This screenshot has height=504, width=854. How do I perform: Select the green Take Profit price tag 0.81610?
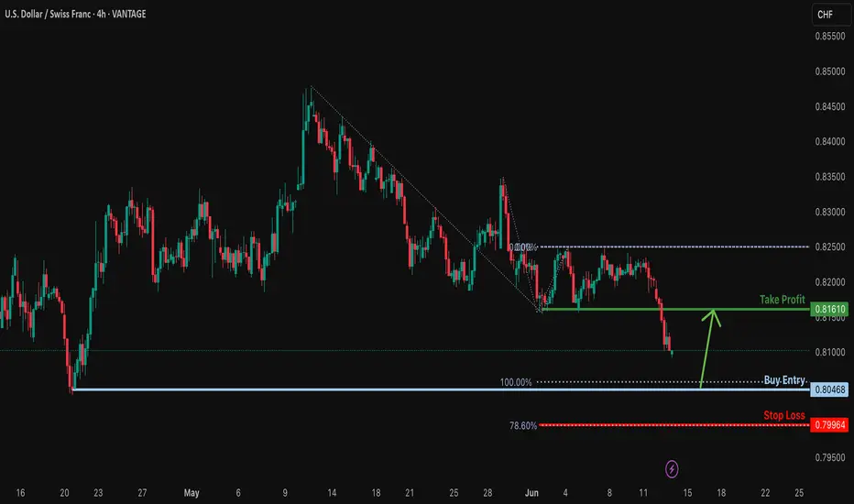pos(829,309)
